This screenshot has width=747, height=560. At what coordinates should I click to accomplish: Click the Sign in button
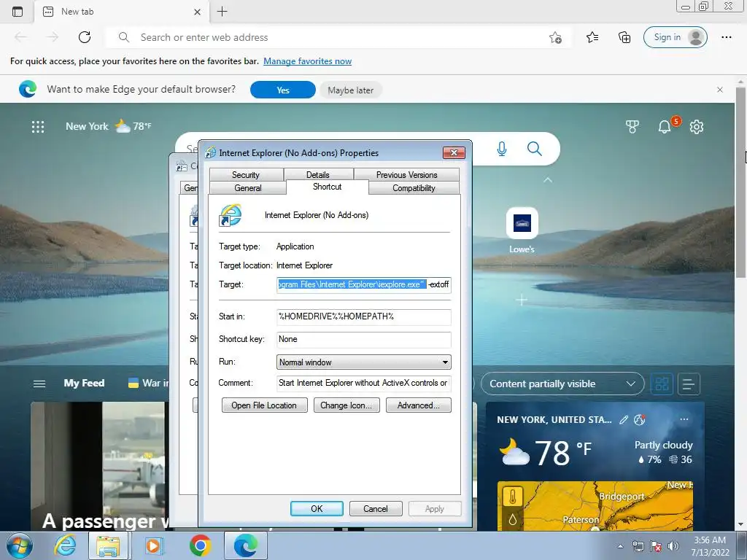(675, 37)
